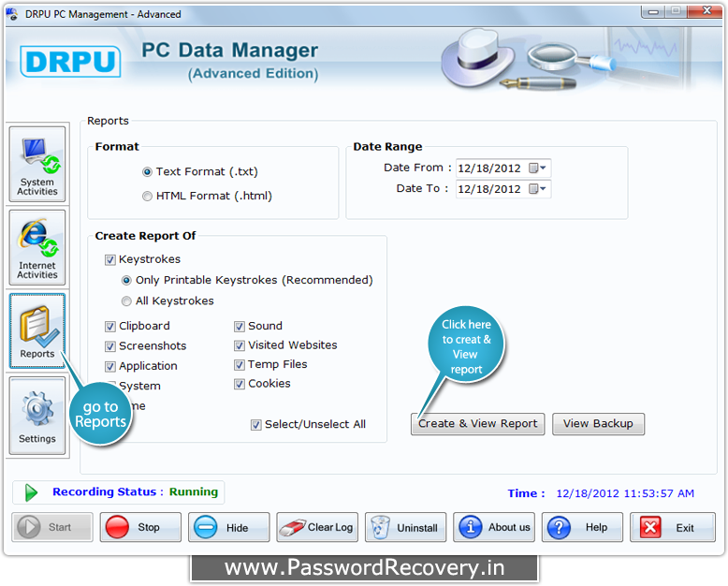728x586 pixels.
Task: Select Text Format (.txt) option
Action: (x=147, y=172)
